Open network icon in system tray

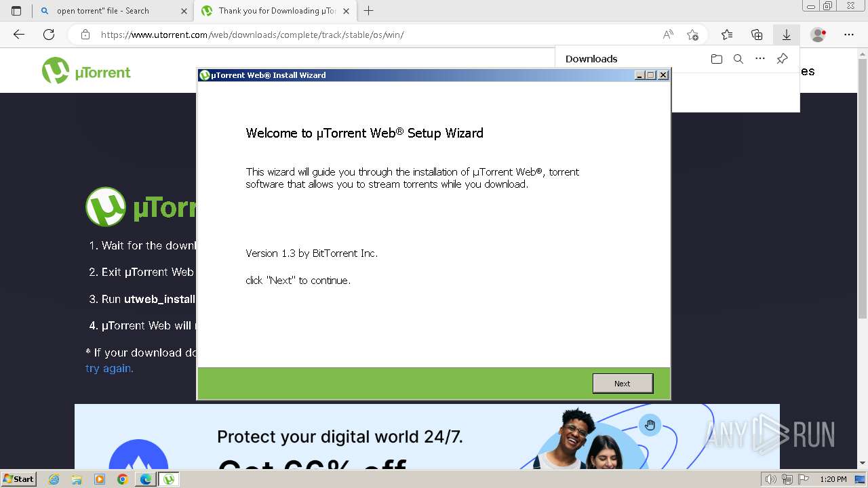(787, 479)
